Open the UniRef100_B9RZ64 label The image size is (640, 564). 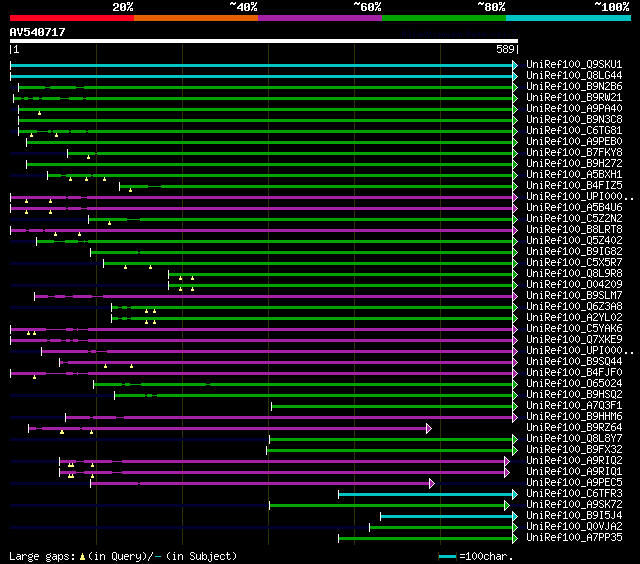(574, 428)
